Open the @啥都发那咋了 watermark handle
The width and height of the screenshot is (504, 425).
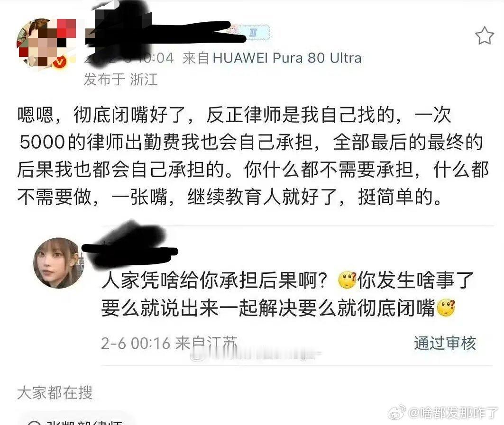click(453, 413)
